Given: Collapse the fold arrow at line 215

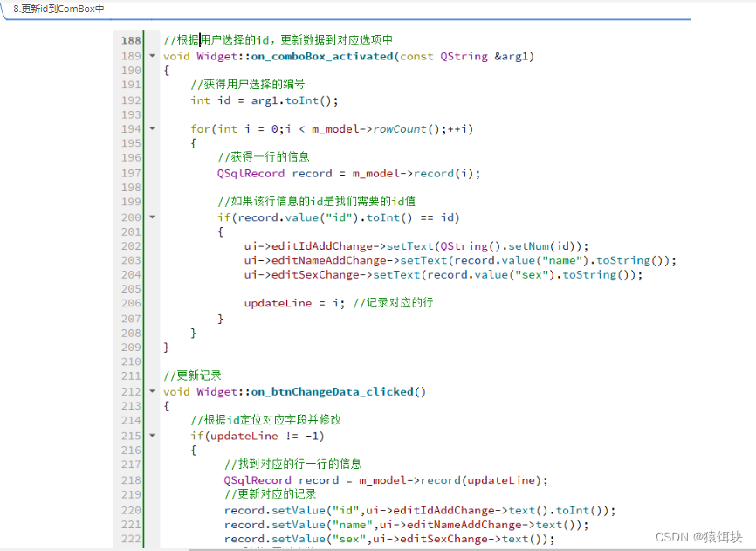Looking at the screenshot, I should pyautogui.click(x=153, y=436).
